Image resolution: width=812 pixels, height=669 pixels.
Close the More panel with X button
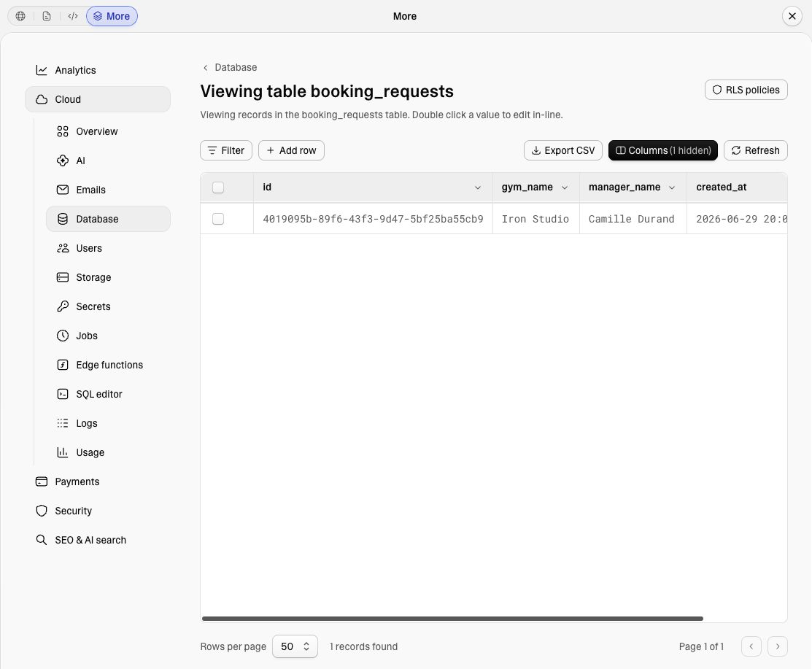pyautogui.click(x=792, y=16)
